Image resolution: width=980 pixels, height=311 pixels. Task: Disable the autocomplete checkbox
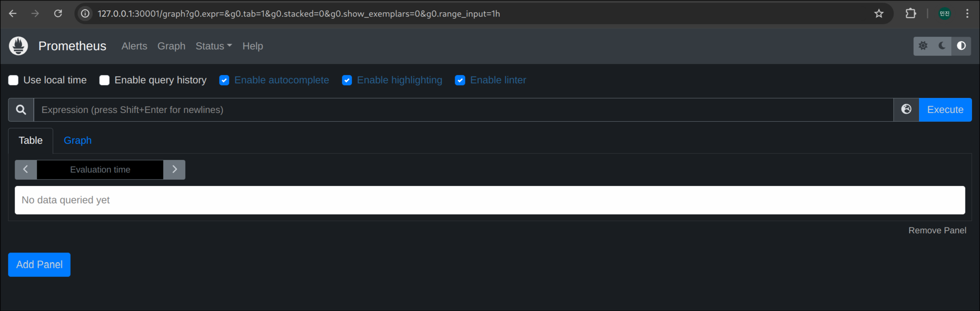coord(224,80)
